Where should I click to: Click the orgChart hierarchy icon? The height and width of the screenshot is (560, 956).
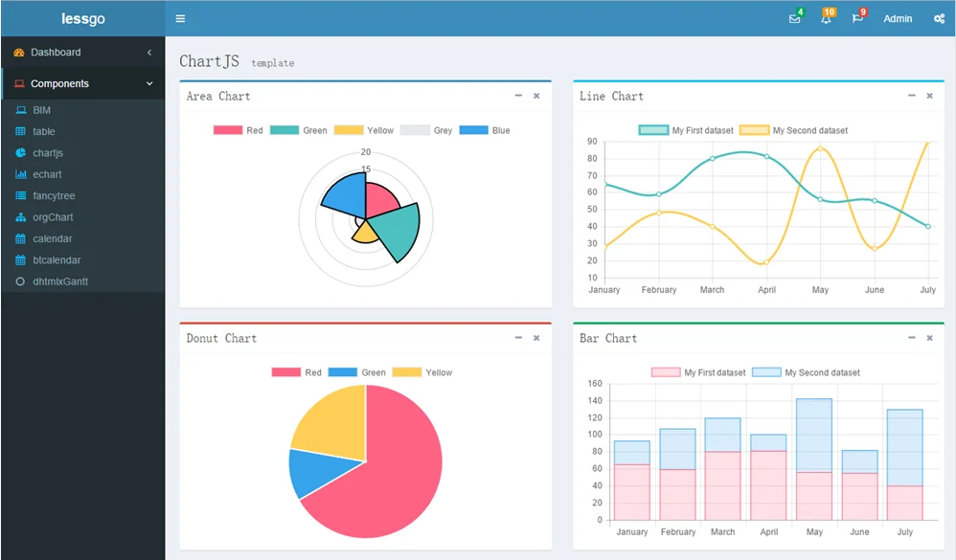tap(21, 217)
